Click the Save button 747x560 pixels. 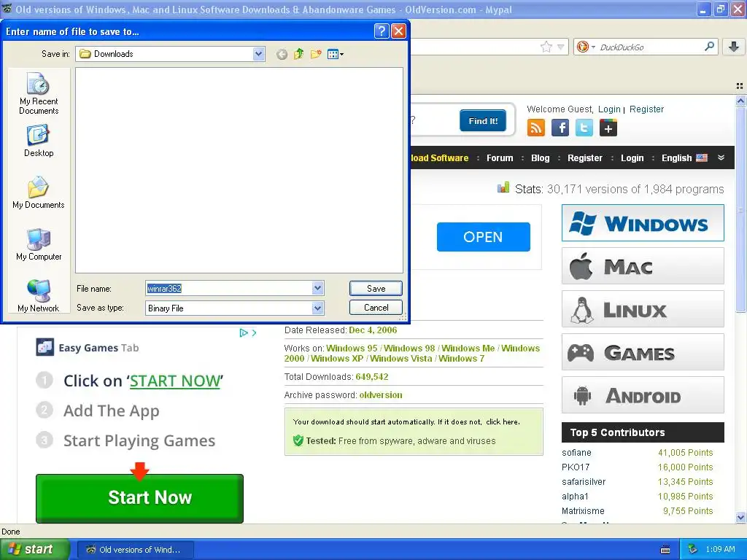[x=376, y=288]
